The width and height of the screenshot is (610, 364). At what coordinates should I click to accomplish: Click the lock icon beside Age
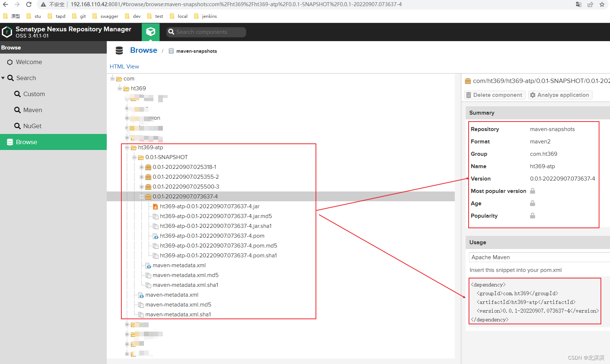[x=532, y=203]
